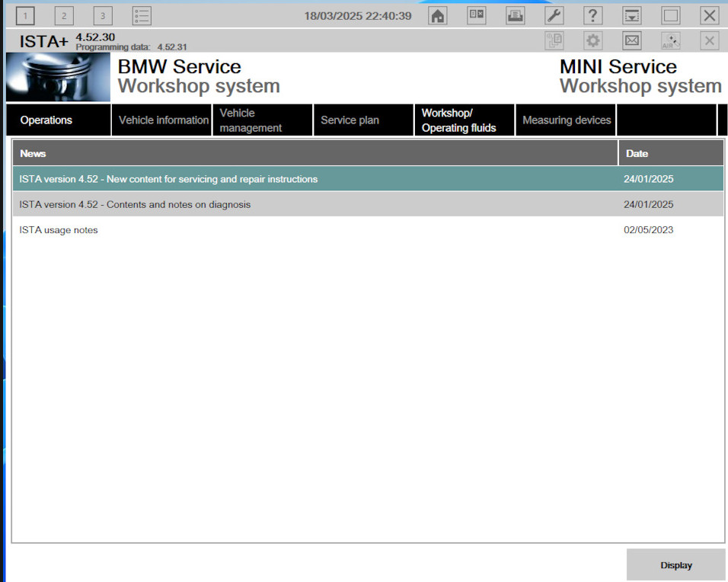Click the 'MINI Service' heading

tap(618, 67)
